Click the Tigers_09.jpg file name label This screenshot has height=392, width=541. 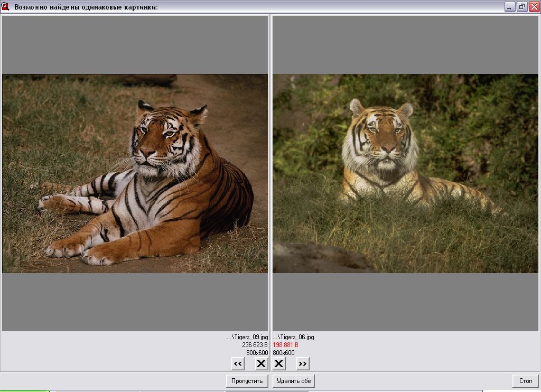pyautogui.click(x=248, y=337)
